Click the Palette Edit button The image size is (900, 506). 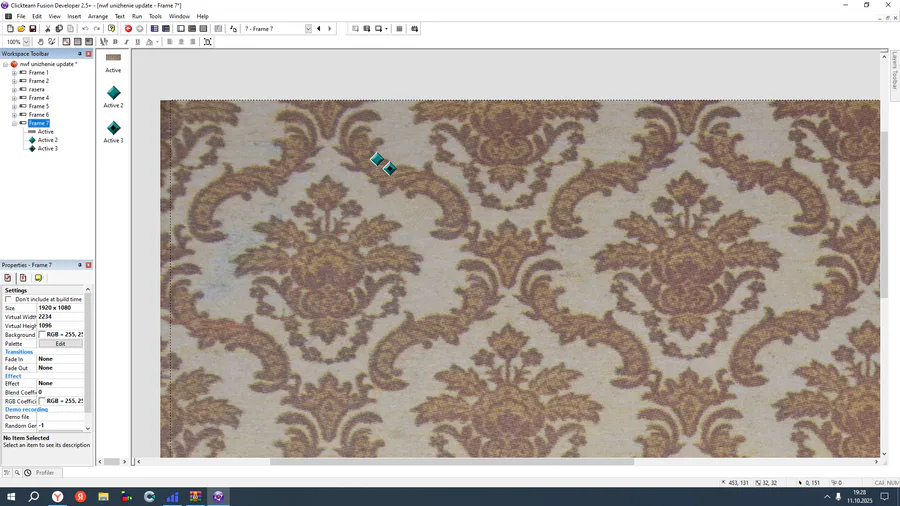(x=60, y=344)
